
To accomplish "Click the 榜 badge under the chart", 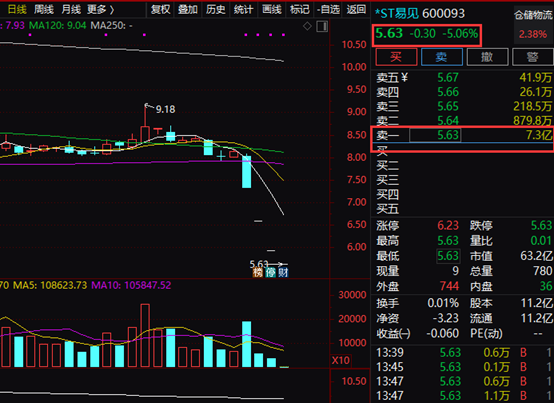I will click(x=258, y=272).
